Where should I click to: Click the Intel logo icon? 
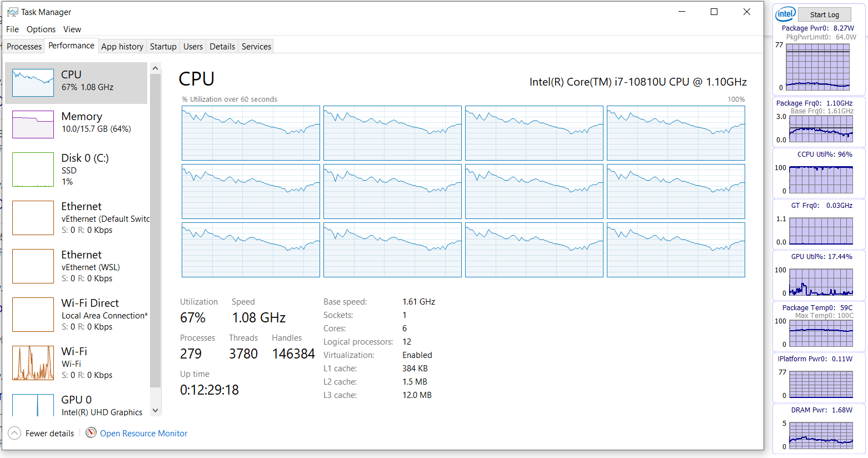tap(785, 14)
